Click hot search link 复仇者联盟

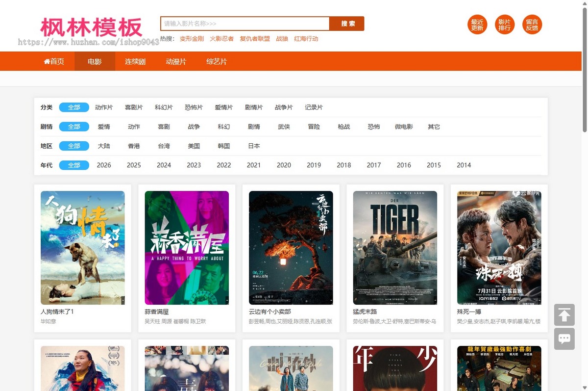(255, 39)
